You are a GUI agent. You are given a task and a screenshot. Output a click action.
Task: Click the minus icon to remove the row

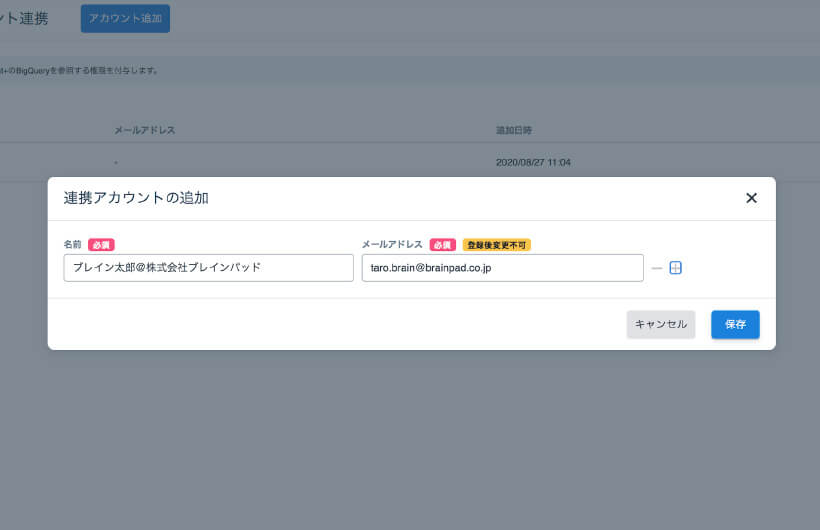(x=657, y=268)
